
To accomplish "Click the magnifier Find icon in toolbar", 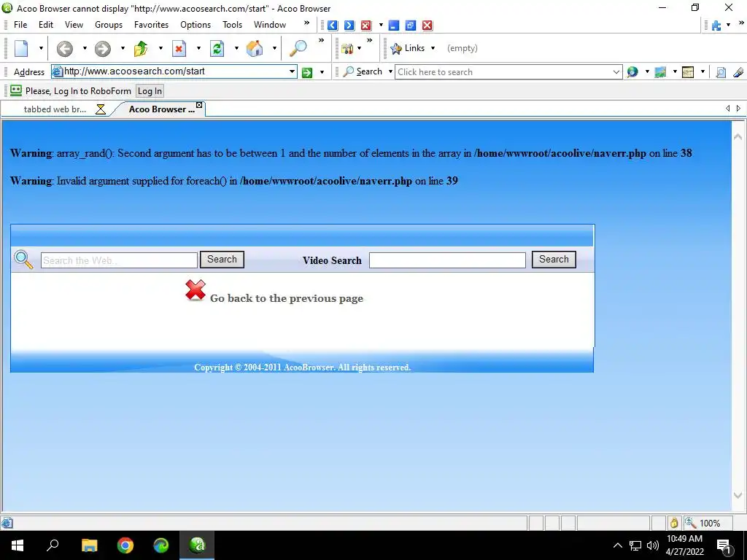I will pyautogui.click(x=298, y=48).
